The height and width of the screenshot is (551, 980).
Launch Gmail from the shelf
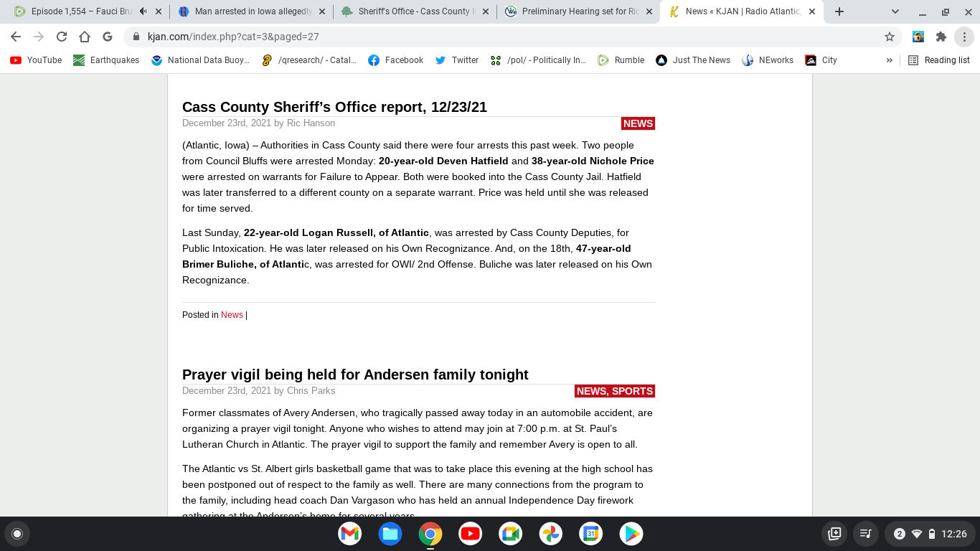coord(350,534)
